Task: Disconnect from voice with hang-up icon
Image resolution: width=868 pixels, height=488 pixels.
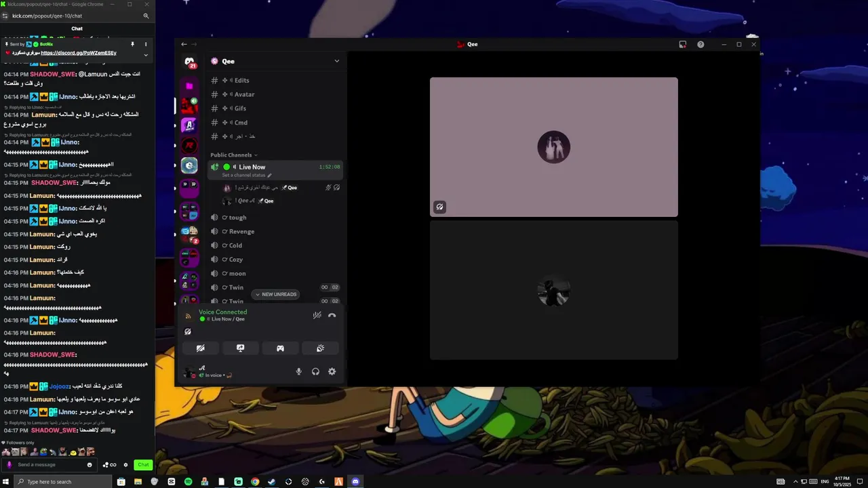Action: 332,315
